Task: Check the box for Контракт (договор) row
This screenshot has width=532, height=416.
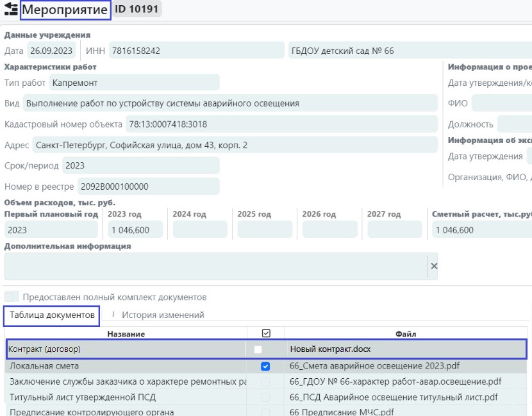Action: [258, 349]
